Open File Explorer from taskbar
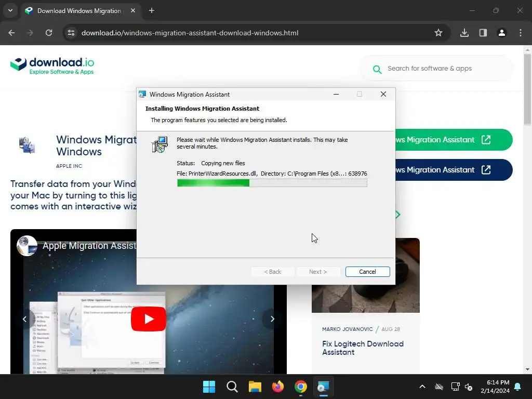The width and height of the screenshot is (532, 399). tap(255, 387)
